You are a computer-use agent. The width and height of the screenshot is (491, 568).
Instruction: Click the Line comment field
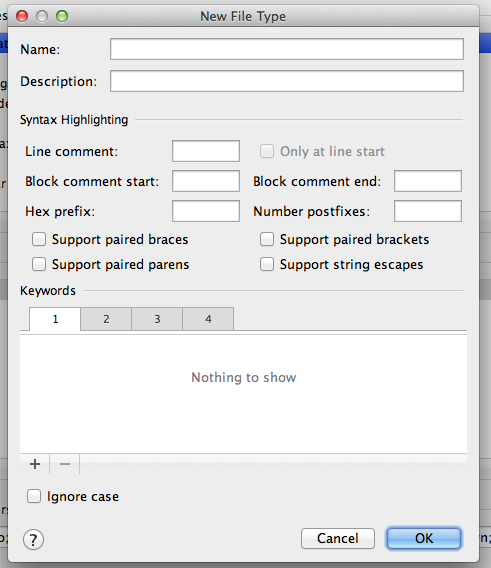click(x=206, y=151)
